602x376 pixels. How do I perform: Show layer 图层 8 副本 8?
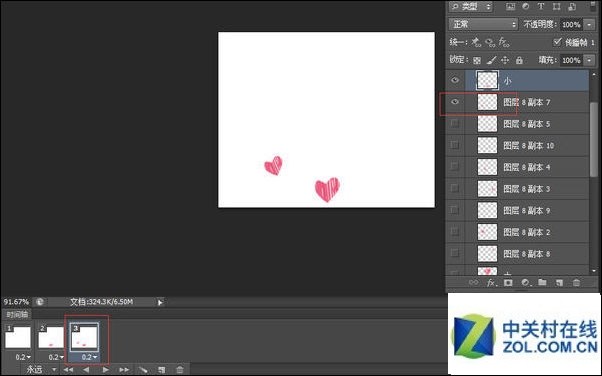tap(455, 253)
